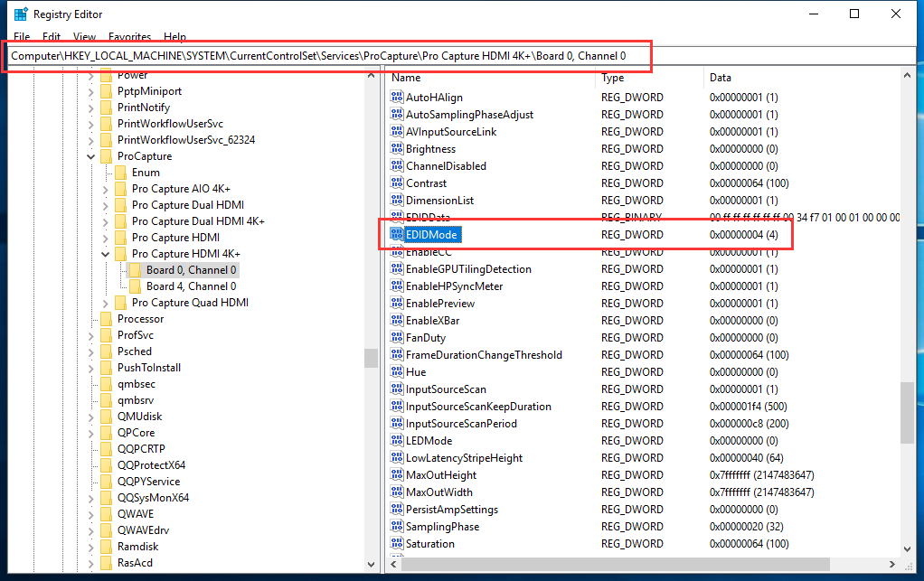Expand the QMUdisk tree node
The width and height of the screenshot is (924, 581).
90,417
